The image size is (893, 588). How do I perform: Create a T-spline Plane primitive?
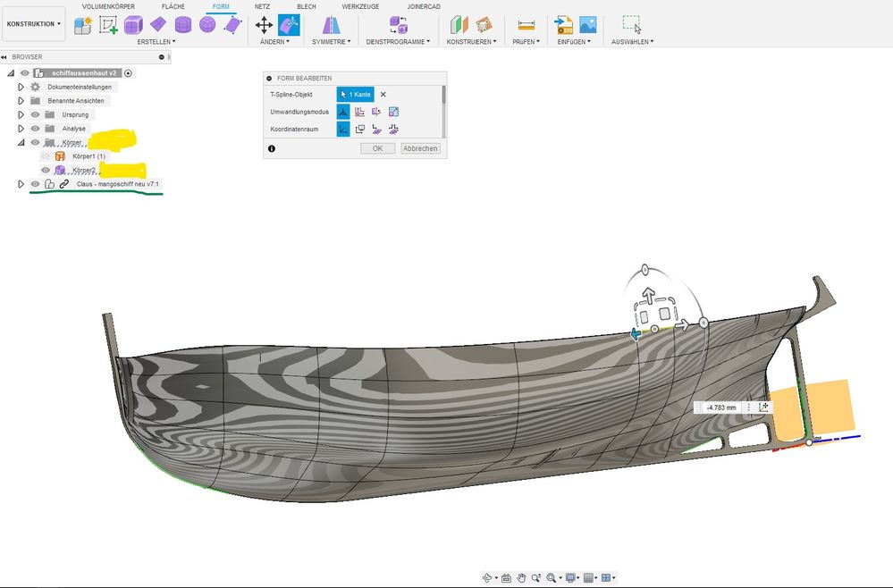[x=157, y=24]
